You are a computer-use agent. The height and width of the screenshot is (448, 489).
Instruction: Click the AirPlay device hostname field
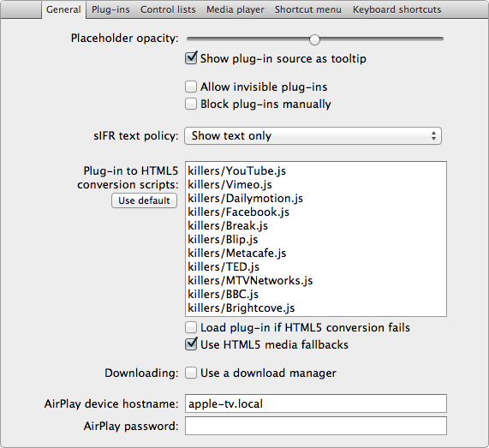coord(316,403)
